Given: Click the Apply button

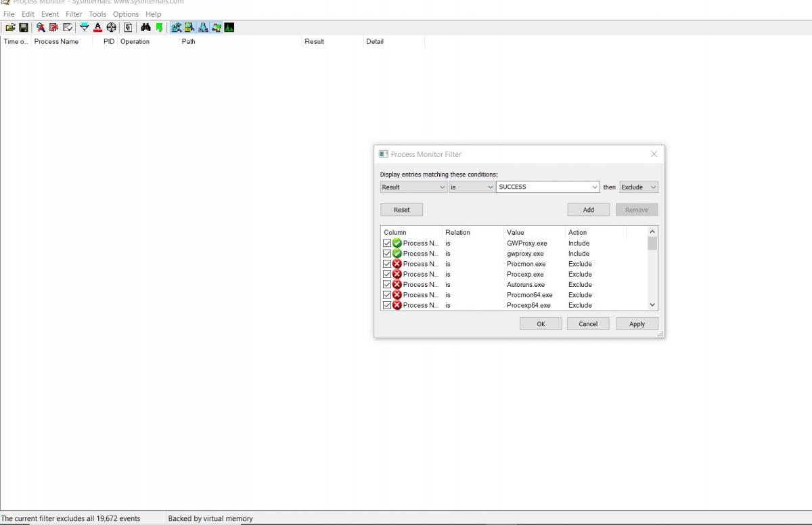Looking at the screenshot, I should pos(637,324).
